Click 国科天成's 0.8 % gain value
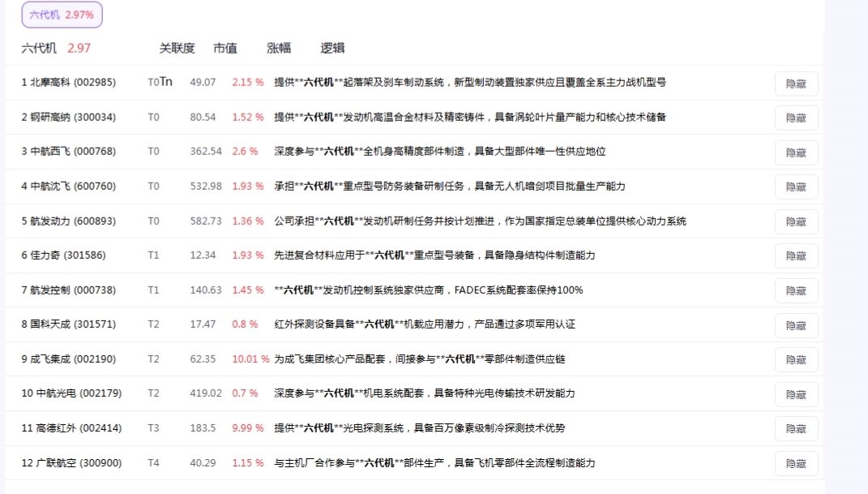This screenshot has width=868, height=494. [246, 324]
